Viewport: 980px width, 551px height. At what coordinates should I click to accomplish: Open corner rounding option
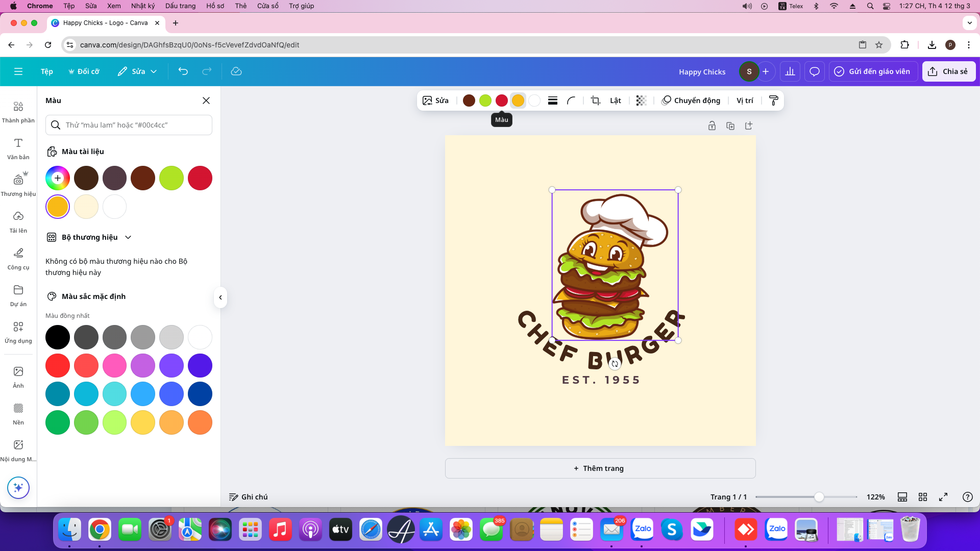click(x=571, y=101)
